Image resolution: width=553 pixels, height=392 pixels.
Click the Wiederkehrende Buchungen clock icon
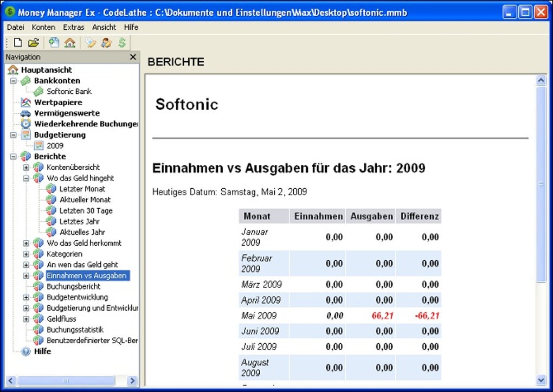click(x=25, y=124)
